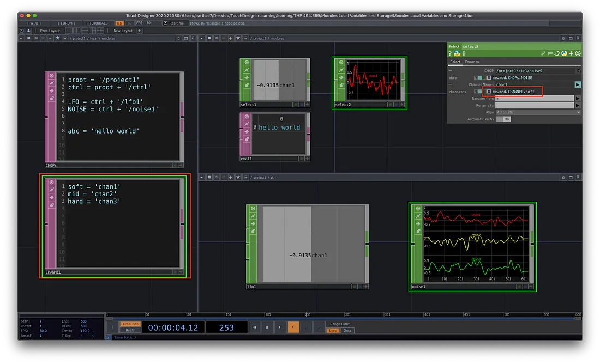Switch to the Common parameter tab
Viewport: 600px width, 364px height.
click(x=472, y=62)
